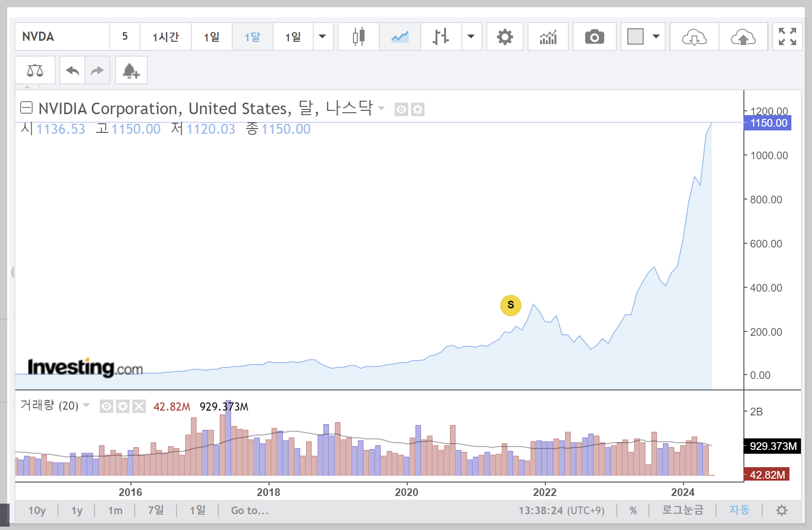Save chart layout with cloud upload icon
This screenshot has height=530, width=812.
(743, 36)
